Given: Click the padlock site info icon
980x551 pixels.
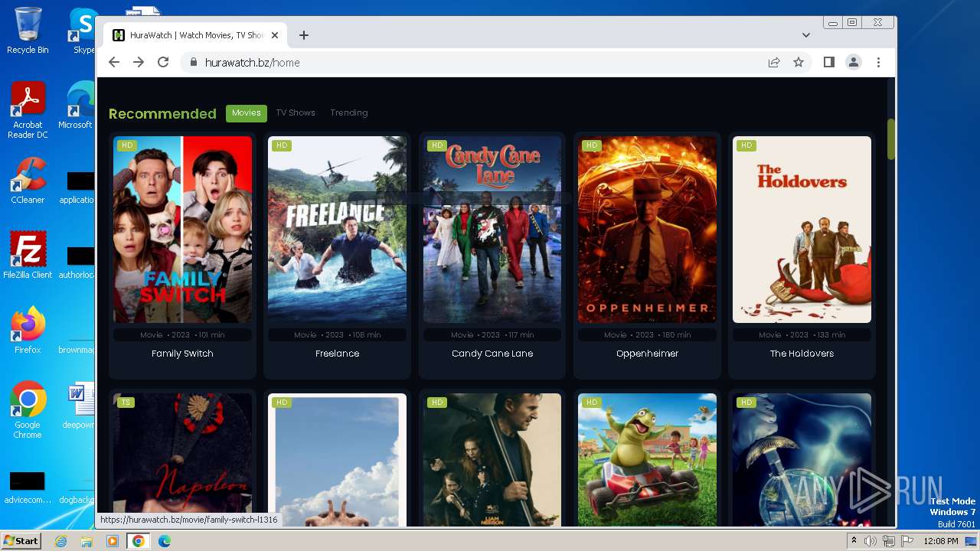Looking at the screenshot, I should click(x=193, y=62).
